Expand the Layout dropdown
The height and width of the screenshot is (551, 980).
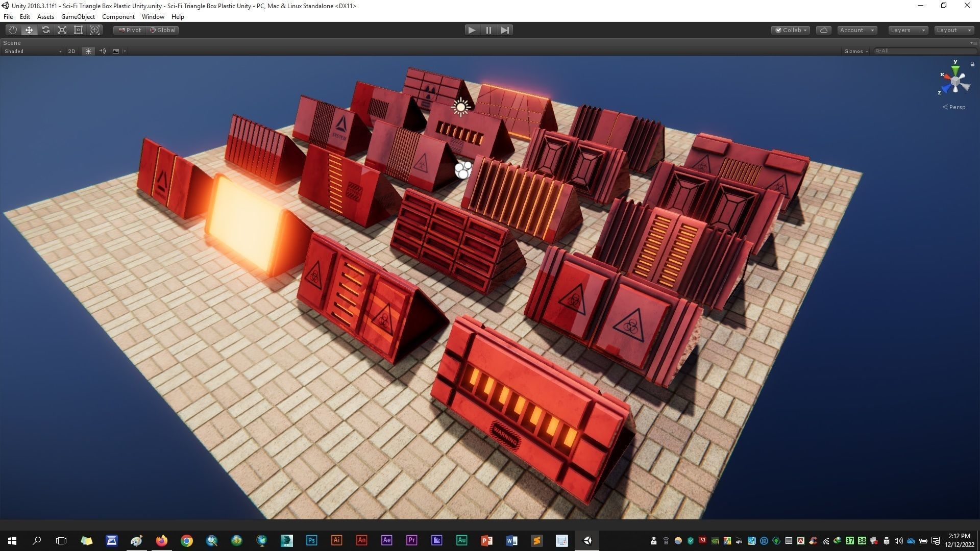(x=953, y=30)
